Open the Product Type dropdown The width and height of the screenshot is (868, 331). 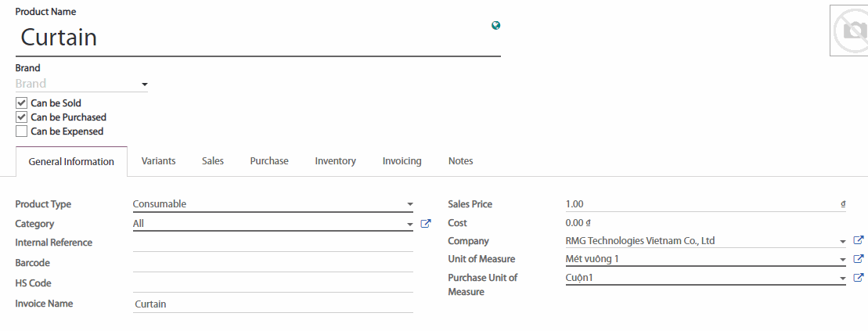pyautogui.click(x=272, y=204)
